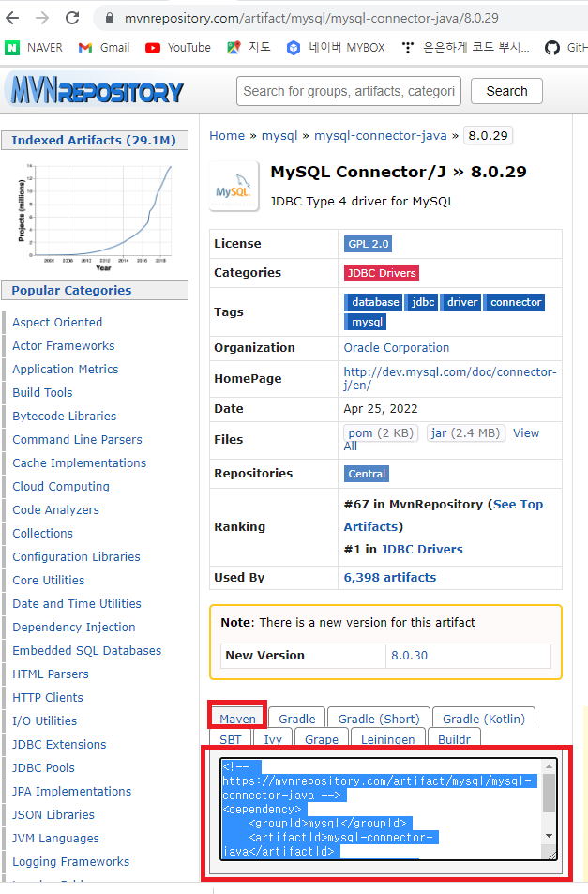588x894 pixels.
Task: Select the Gradle (Short) tab
Action: click(379, 719)
